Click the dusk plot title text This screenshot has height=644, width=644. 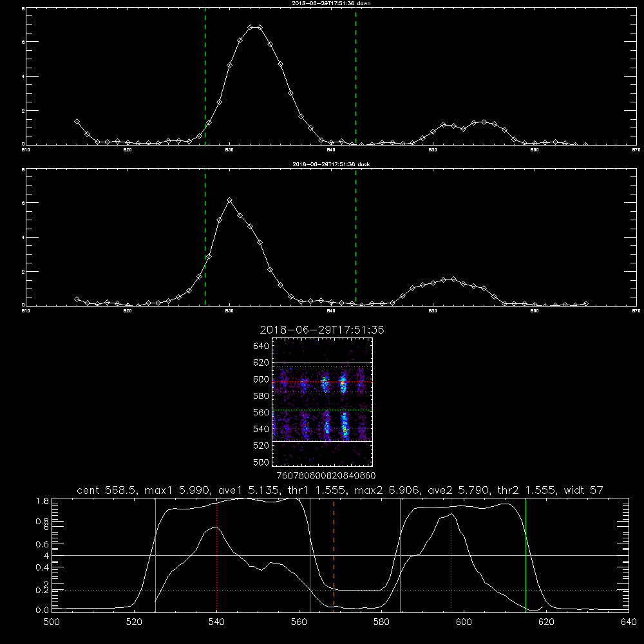click(331, 164)
